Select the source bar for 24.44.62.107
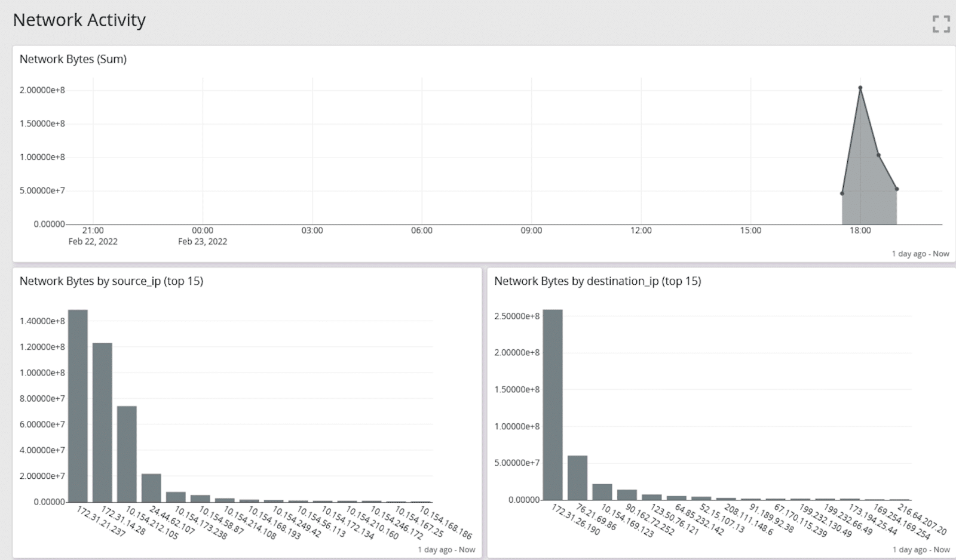Screen dimensions: 956x560 pyautogui.click(x=151, y=488)
